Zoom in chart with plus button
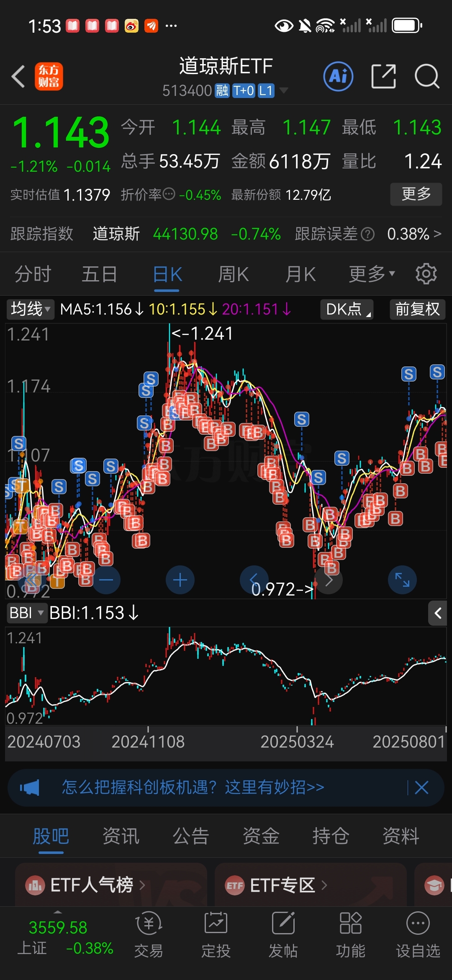 point(180,580)
